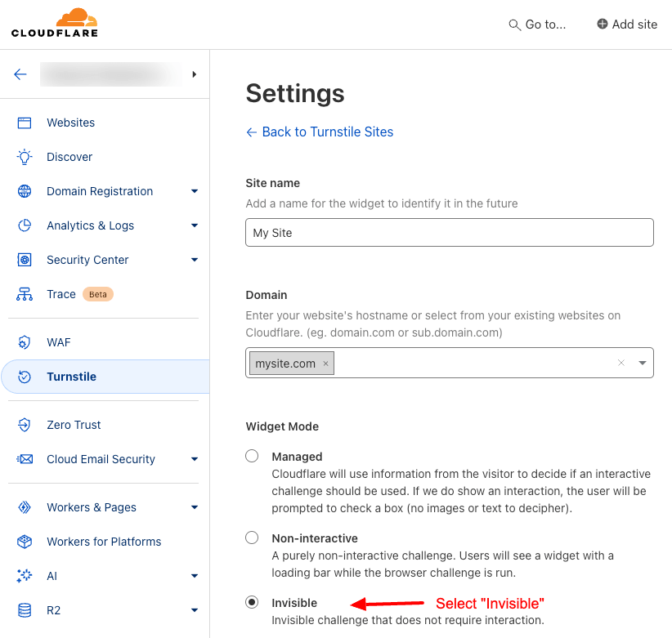672x638 pixels.
Task: Click the Cloudflare logo
Action: click(x=55, y=23)
